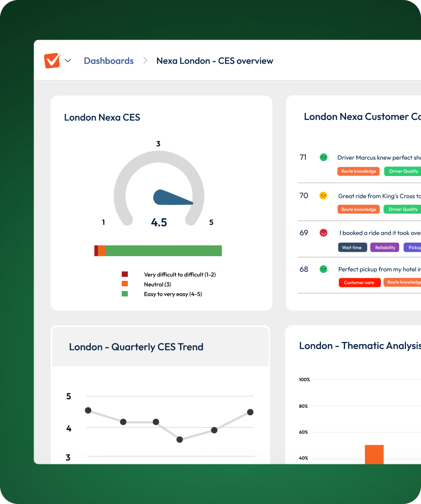Click the purple Reliability tag

click(x=385, y=247)
